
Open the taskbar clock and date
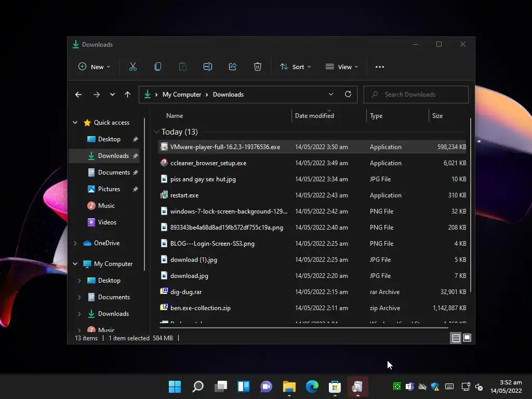pyautogui.click(x=506, y=387)
